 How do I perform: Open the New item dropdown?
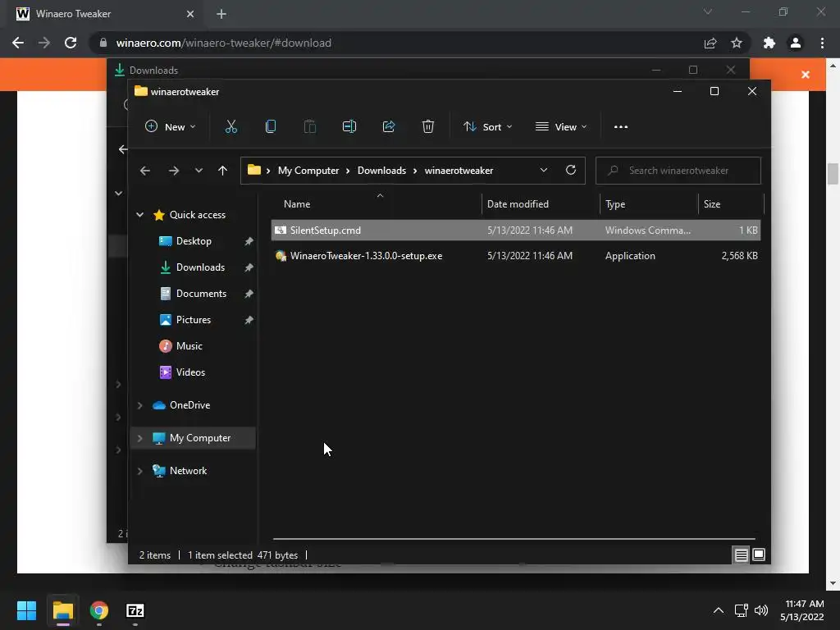pyautogui.click(x=171, y=127)
